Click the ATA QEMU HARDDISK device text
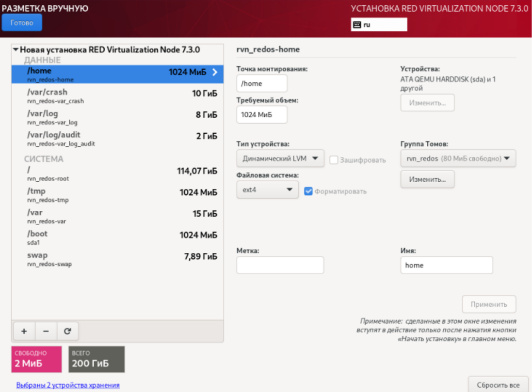 tap(448, 83)
